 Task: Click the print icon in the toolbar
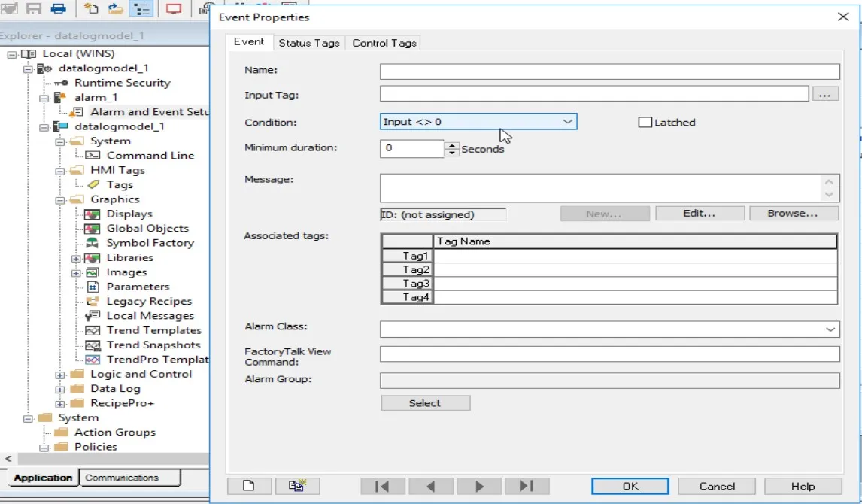point(58,8)
